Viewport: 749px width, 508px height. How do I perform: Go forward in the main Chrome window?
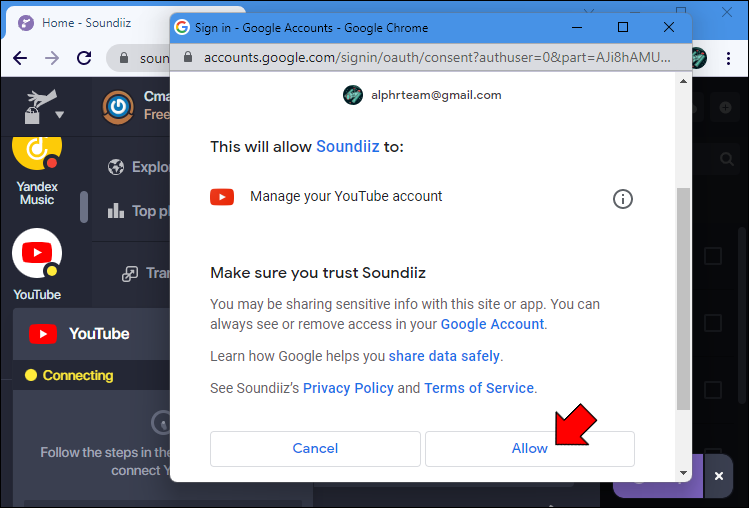coord(52,58)
